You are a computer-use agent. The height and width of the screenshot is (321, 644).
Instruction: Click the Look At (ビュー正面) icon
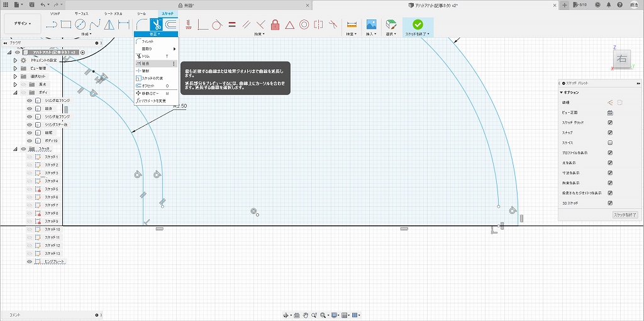coord(610,113)
